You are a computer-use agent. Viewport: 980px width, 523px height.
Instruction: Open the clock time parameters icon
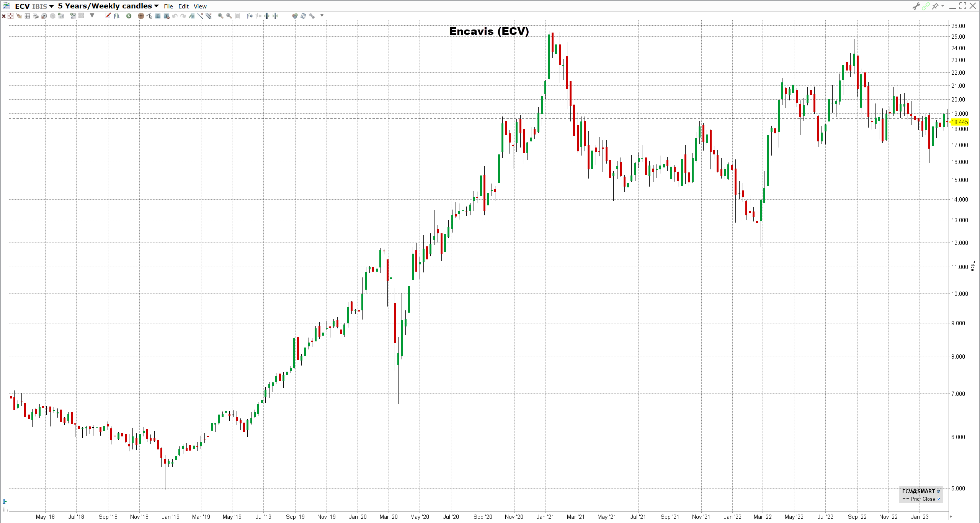tap(44, 16)
